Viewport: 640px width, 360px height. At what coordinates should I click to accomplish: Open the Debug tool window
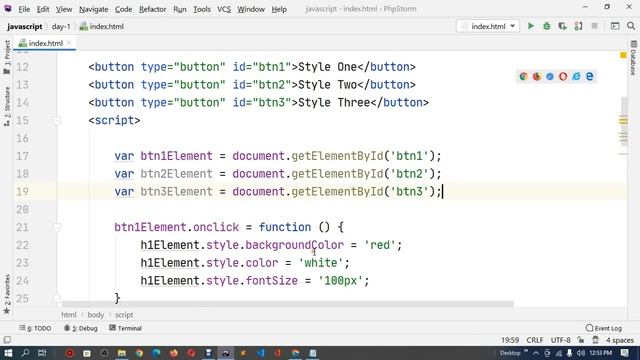81,328
